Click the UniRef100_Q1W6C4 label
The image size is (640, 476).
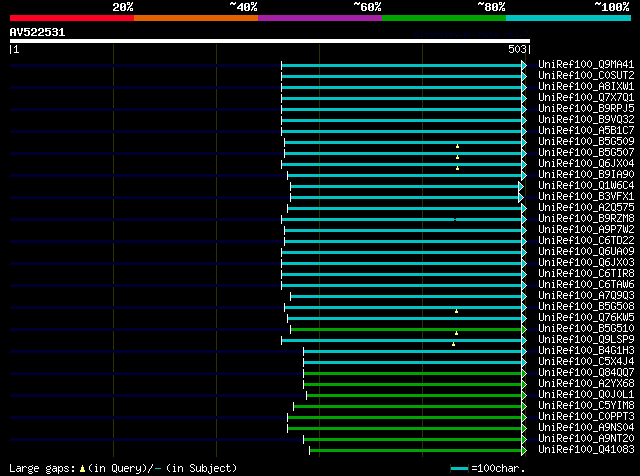pos(586,186)
